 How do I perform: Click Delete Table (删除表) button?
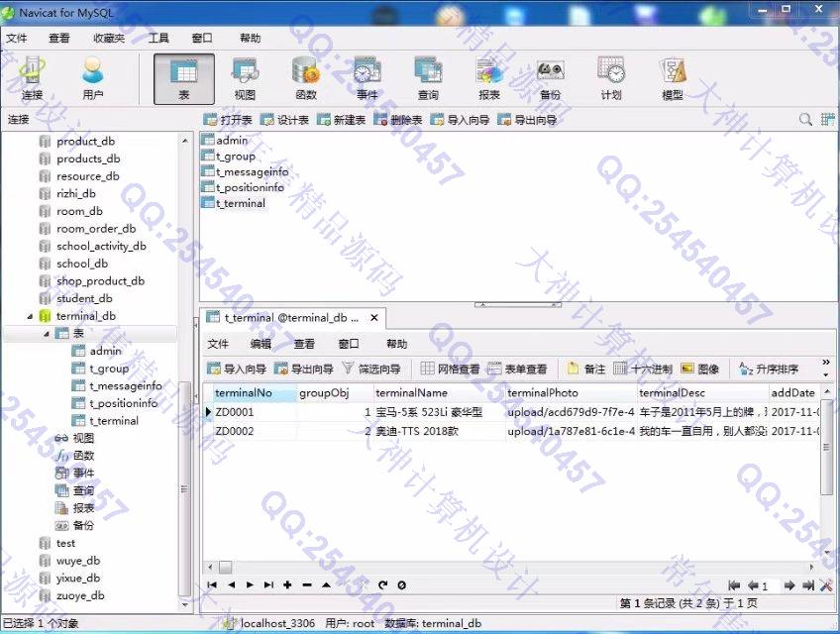(x=398, y=120)
